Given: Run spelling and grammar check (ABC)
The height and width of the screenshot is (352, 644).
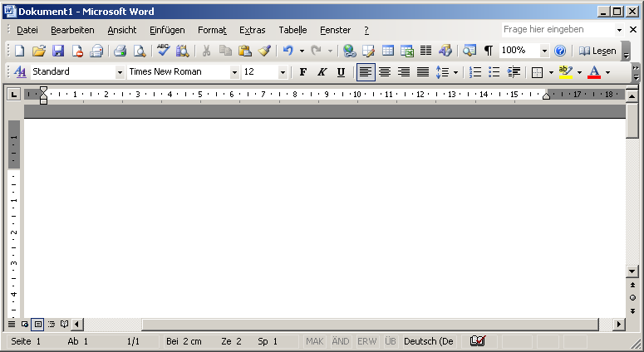Looking at the screenshot, I should pyautogui.click(x=163, y=50).
